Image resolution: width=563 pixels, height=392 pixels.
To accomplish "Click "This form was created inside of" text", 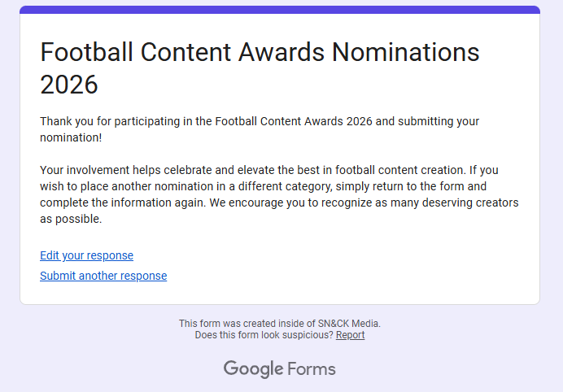I will point(247,324).
